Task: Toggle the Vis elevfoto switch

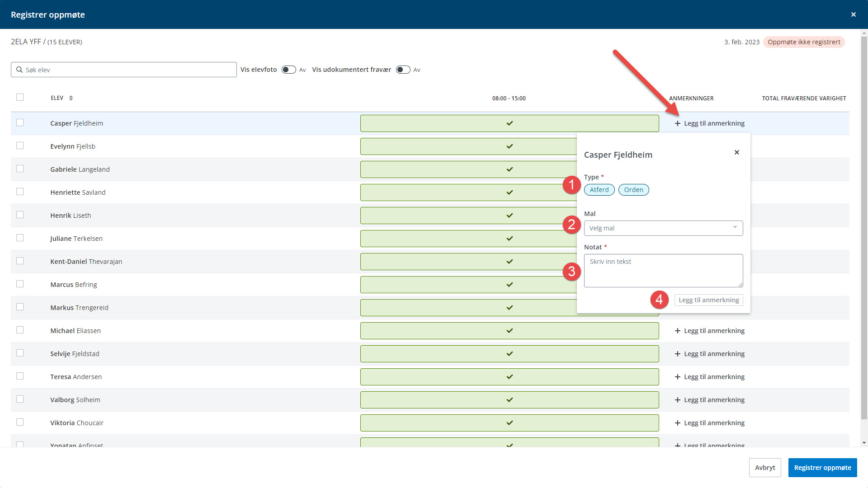Action: point(288,70)
